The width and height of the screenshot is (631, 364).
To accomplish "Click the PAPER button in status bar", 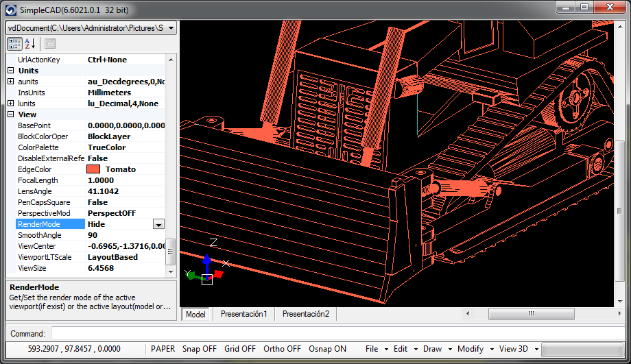I will [x=163, y=349].
